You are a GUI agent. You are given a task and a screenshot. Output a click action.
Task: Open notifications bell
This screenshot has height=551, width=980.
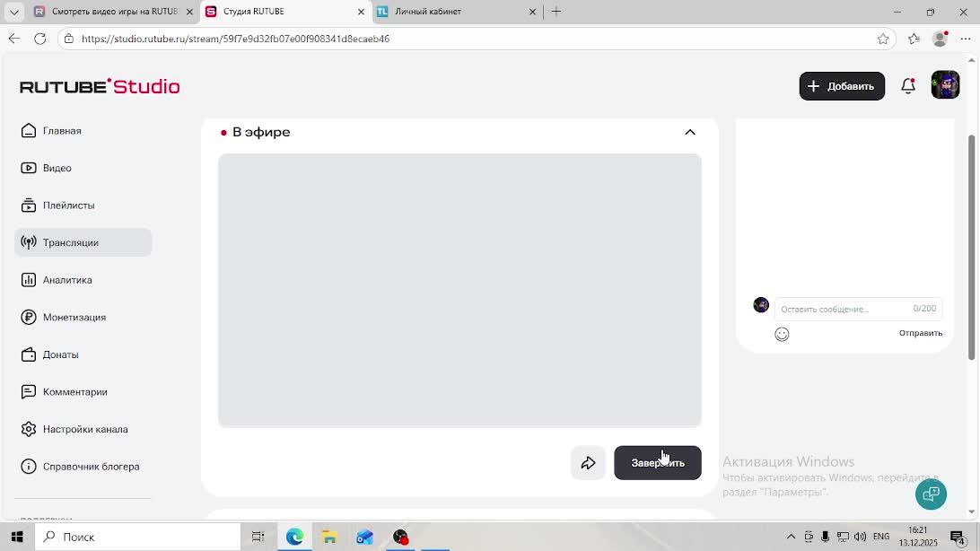pyautogui.click(x=908, y=86)
